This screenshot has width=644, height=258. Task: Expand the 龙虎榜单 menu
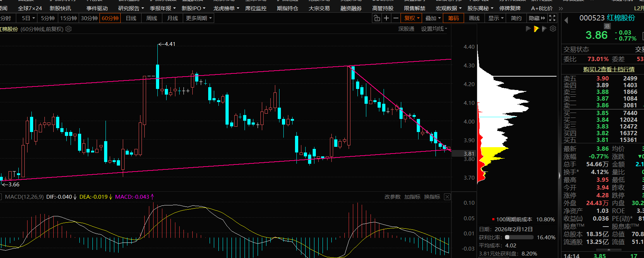tap(226, 8)
